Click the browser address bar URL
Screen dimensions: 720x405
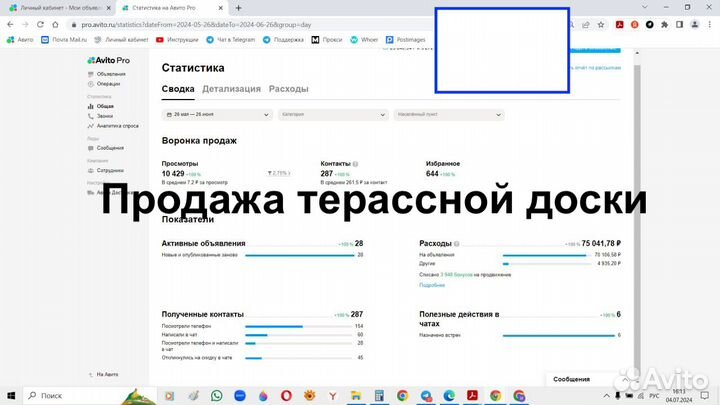pos(196,25)
